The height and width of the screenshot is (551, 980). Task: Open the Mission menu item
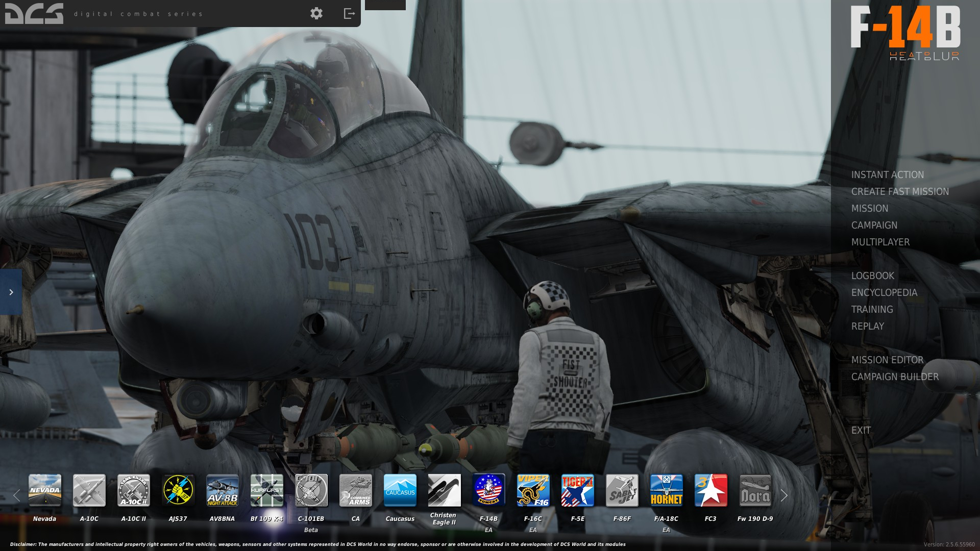click(x=870, y=209)
